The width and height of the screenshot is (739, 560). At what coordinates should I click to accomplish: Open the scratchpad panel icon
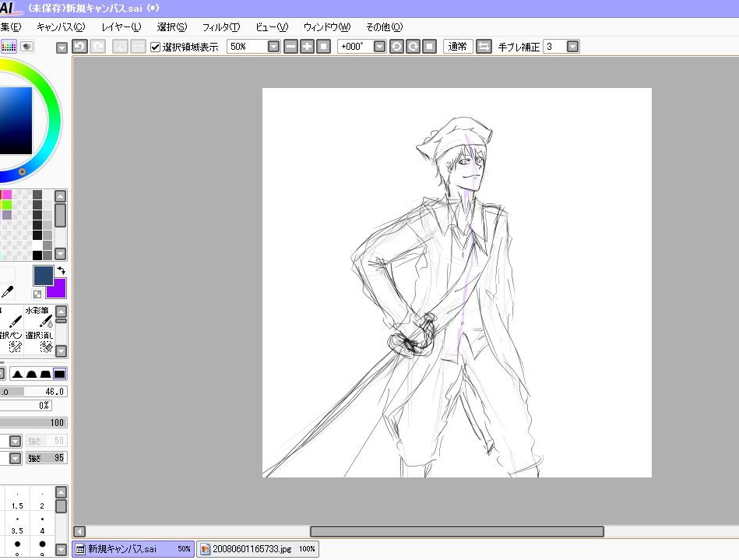(x=26, y=47)
